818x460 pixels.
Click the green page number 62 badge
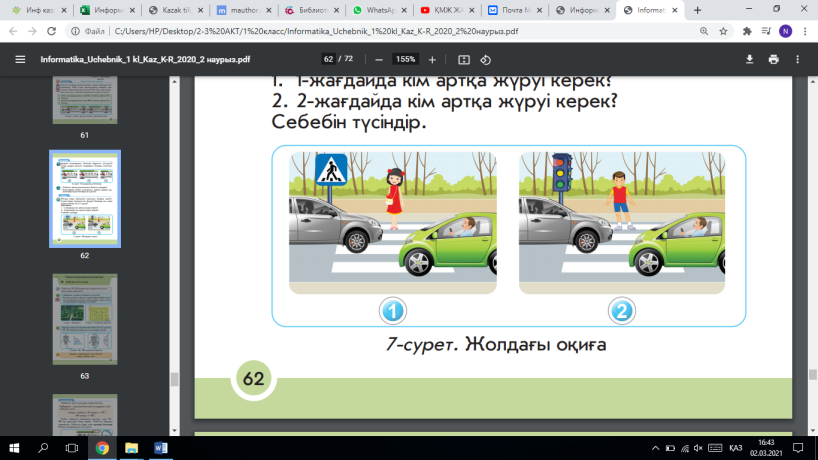tap(254, 379)
